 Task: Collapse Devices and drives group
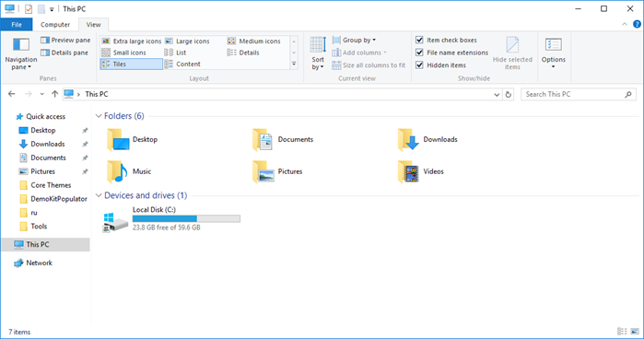99,195
